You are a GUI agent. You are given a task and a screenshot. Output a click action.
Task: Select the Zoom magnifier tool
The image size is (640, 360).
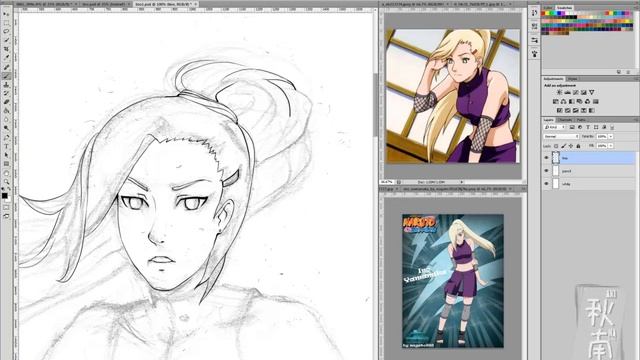pos(6,182)
